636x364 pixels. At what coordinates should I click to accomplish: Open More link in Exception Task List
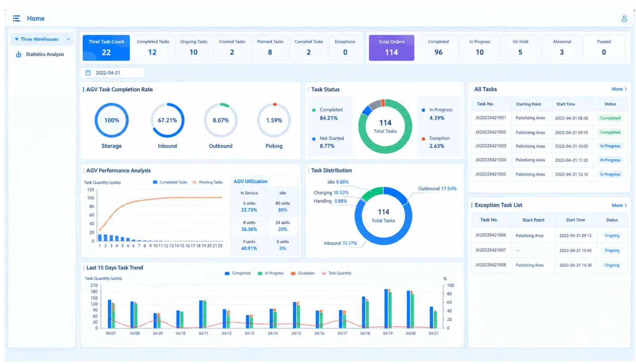617,205
